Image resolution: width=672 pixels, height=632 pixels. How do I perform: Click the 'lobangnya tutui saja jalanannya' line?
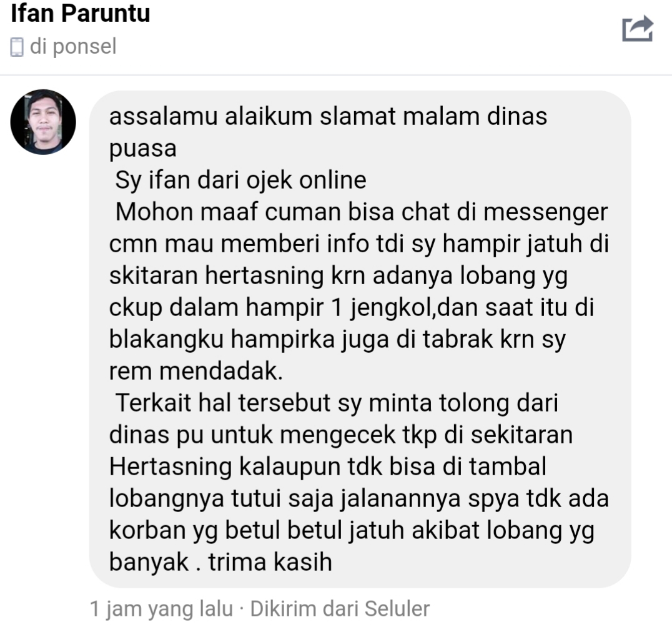358,498
